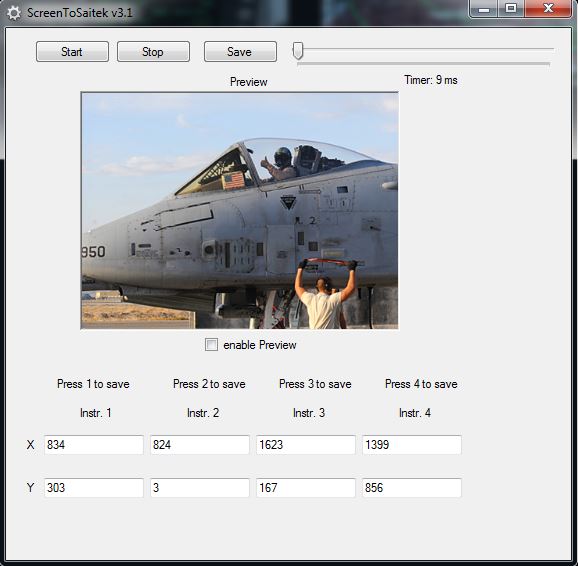The height and width of the screenshot is (566, 578).
Task: Click the 'ScreenToSaitek v3.1' window title
Action: click(x=80, y=13)
